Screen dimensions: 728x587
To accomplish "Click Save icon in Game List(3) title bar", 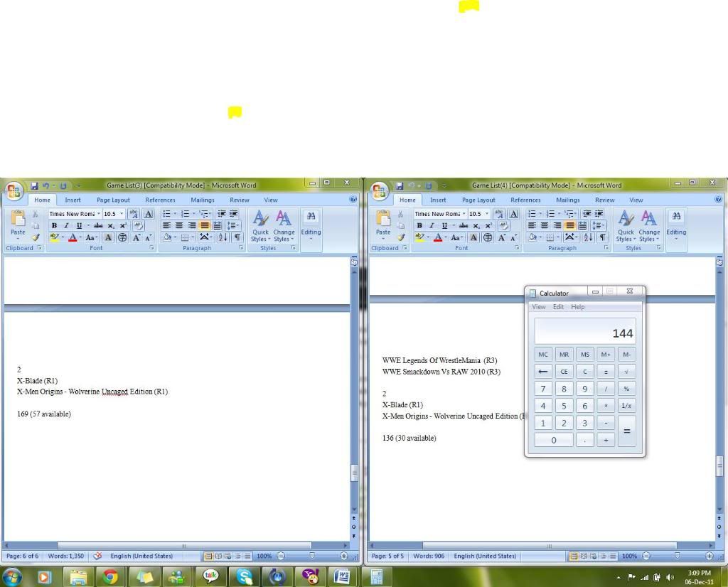I will (x=34, y=186).
